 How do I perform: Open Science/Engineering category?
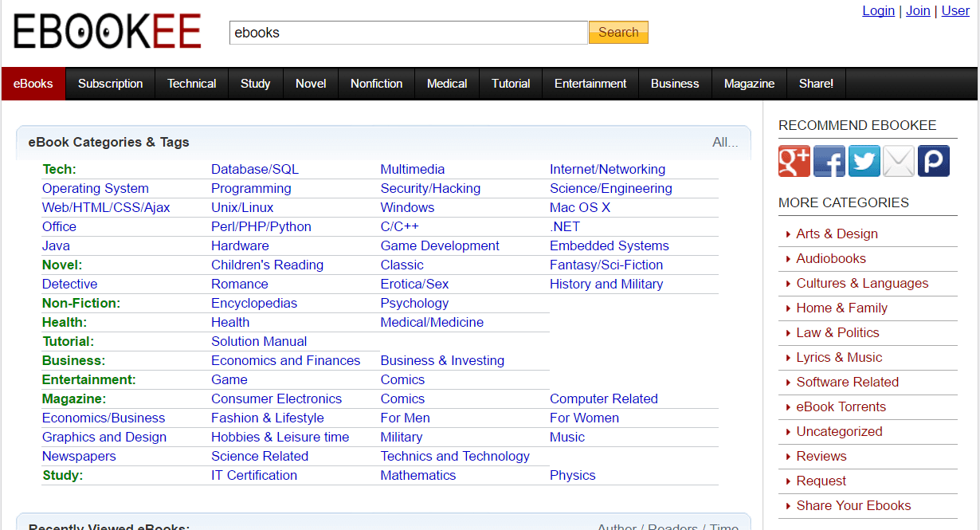pos(611,188)
